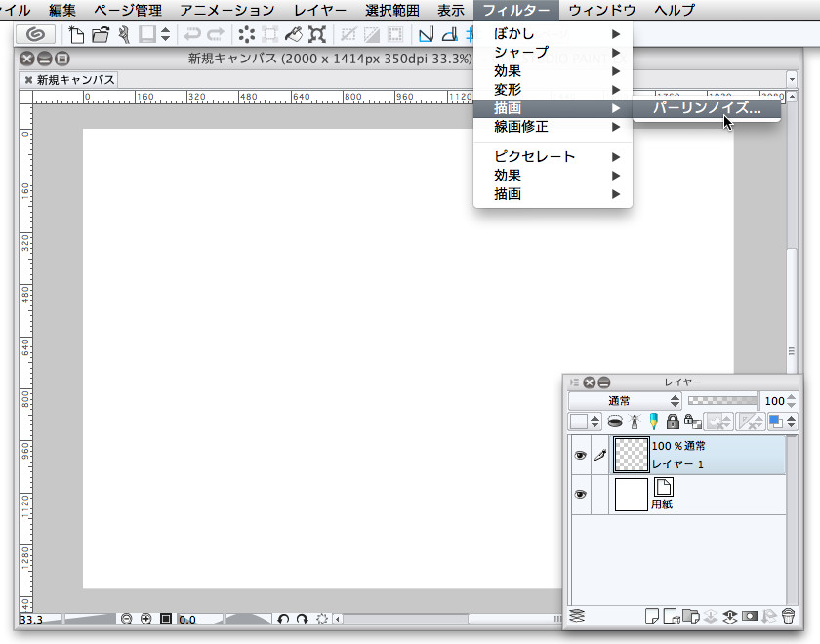Click the dotted circle icon in toolbar

[246, 34]
